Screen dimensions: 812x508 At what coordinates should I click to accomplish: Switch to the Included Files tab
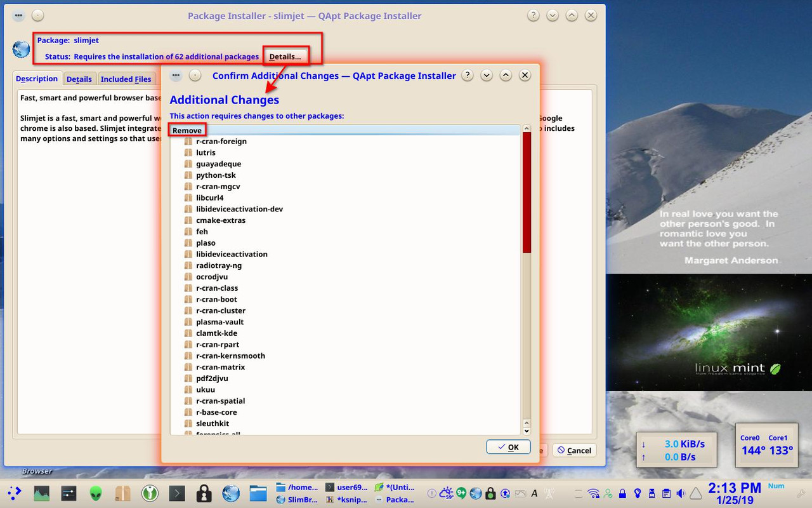(x=126, y=79)
